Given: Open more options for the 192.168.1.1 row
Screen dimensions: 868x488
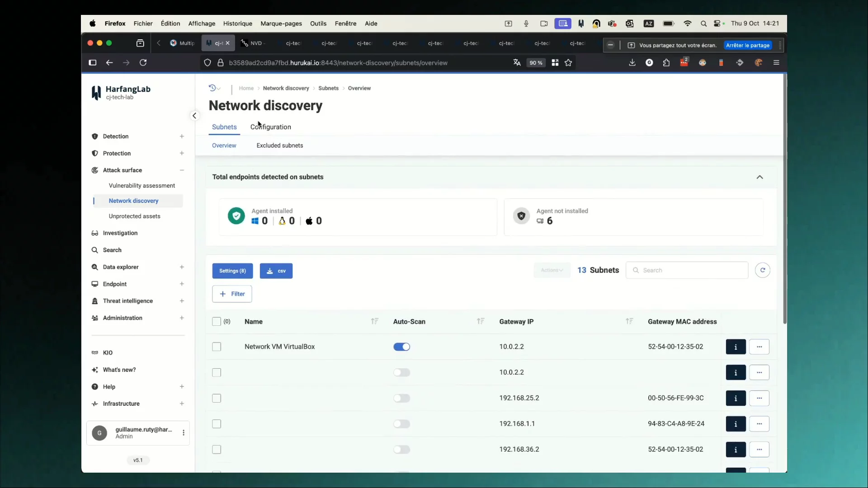Looking at the screenshot, I should point(759,424).
